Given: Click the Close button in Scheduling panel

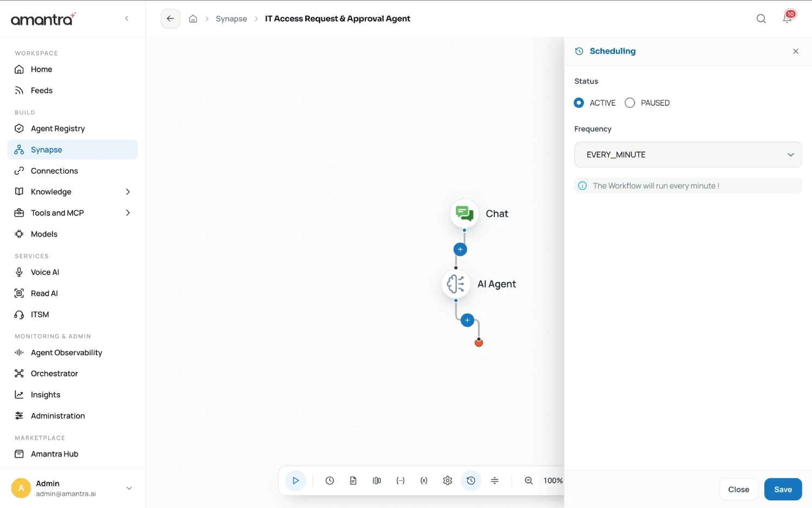Looking at the screenshot, I should (x=738, y=490).
